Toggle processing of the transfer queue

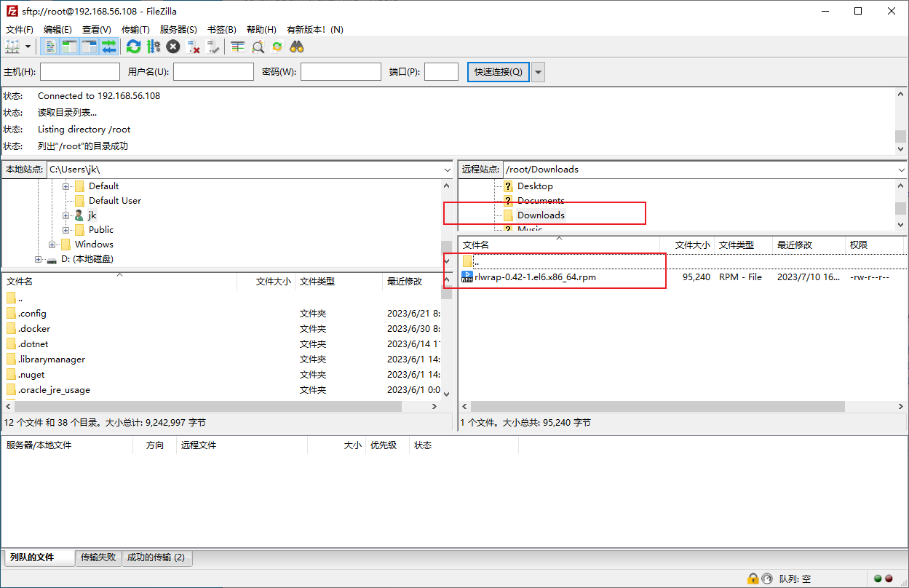153,47
